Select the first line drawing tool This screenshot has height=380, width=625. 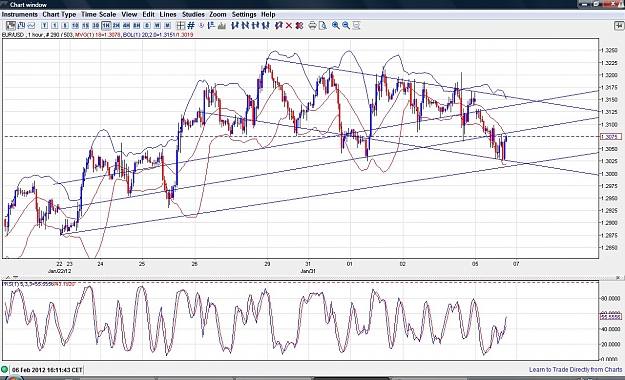point(235,26)
